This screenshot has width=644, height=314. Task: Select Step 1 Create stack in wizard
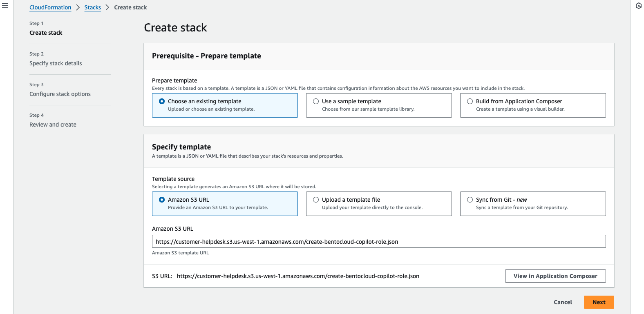(x=46, y=33)
